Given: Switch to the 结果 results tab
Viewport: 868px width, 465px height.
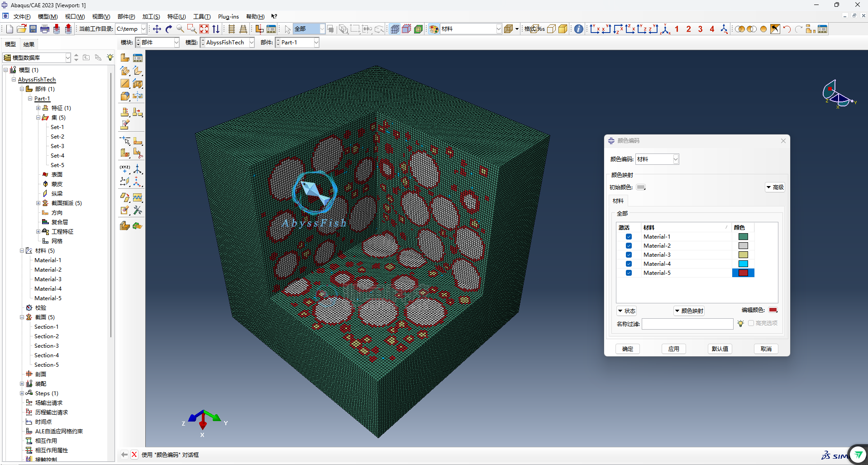Looking at the screenshot, I should (x=29, y=44).
